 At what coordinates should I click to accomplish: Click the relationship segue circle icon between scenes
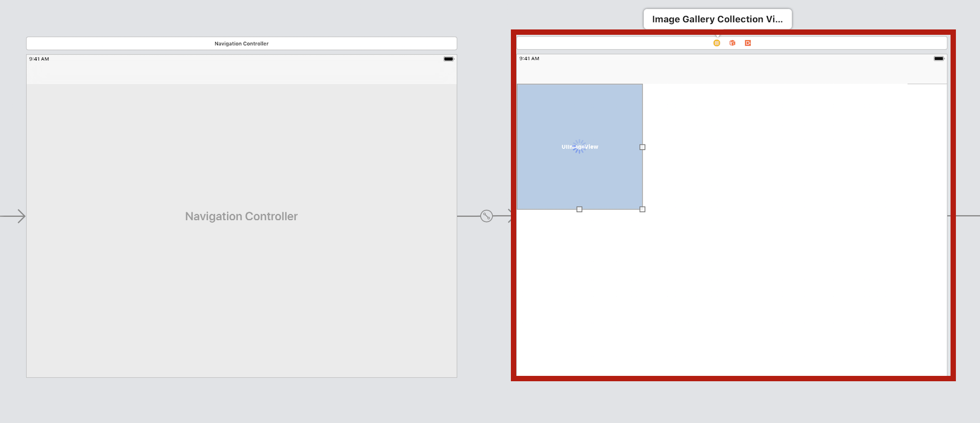coord(486,216)
